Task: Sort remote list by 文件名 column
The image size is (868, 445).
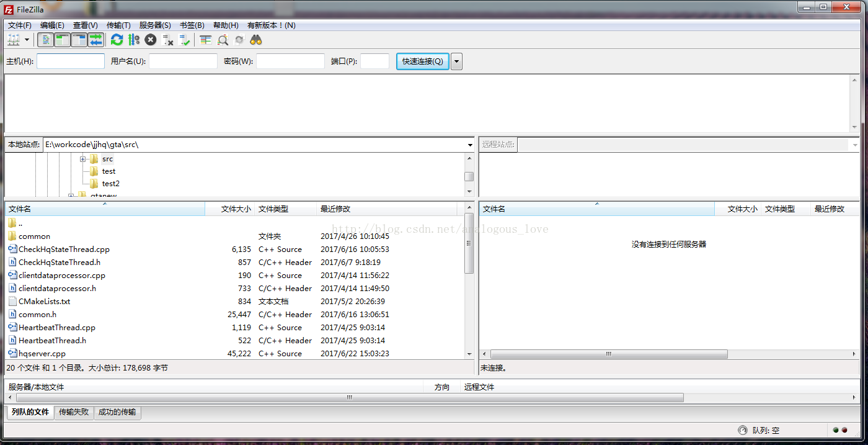Action: pyautogui.click(x=597, y=209)
